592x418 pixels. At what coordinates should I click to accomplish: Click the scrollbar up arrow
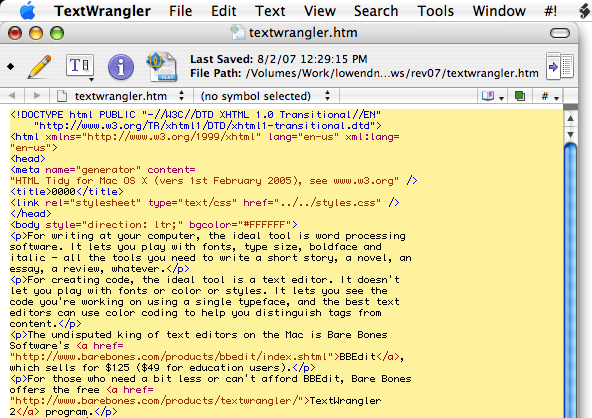pyautogui.click(x=570, y=119)
